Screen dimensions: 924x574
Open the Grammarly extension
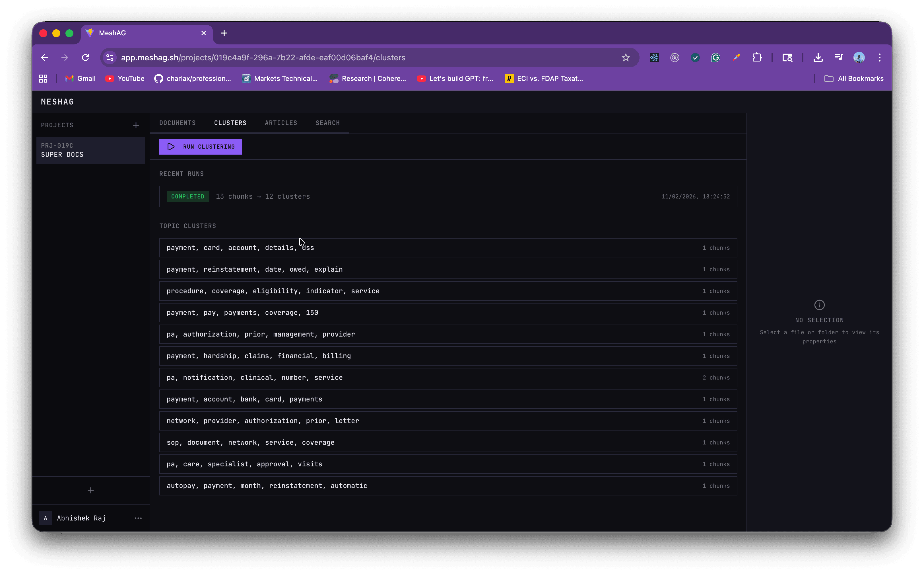click(x=716, y=57)
